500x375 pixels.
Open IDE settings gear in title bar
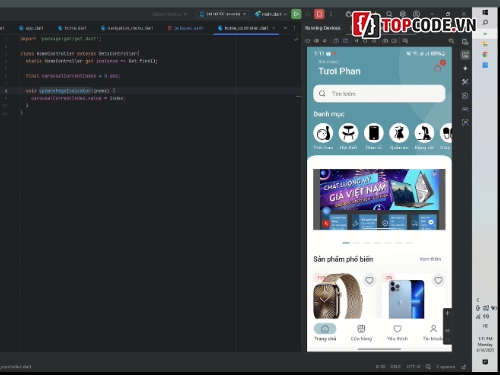403,14
